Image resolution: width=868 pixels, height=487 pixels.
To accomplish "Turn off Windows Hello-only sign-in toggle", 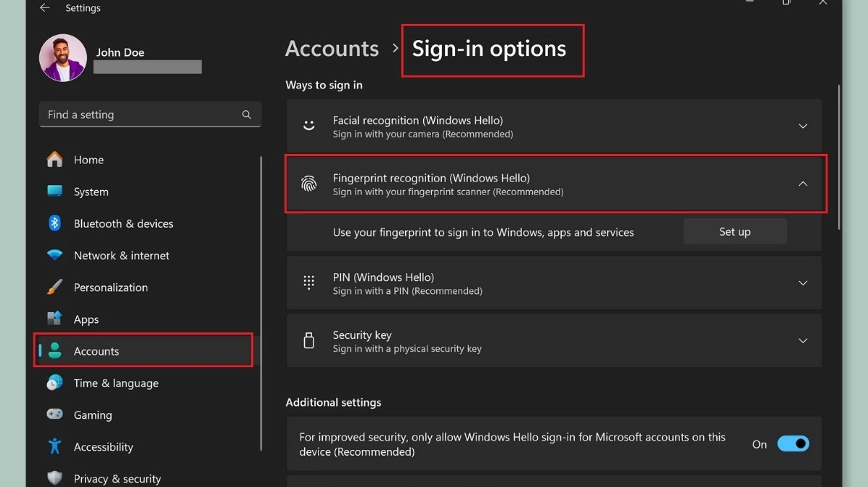I will (793, 443).
